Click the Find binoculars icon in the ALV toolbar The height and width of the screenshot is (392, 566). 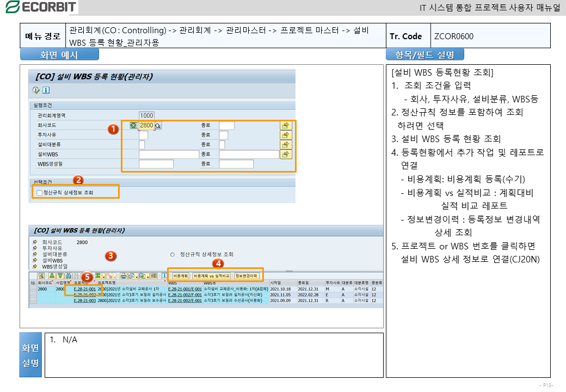click(69, 276)
